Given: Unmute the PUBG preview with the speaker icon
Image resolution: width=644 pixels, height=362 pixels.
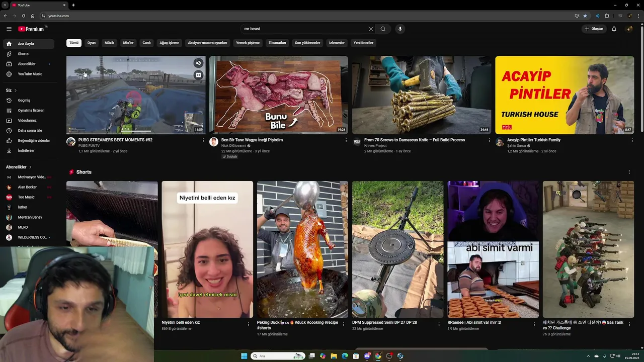Looking at the screenshot, I should click(x=198, y=63).
